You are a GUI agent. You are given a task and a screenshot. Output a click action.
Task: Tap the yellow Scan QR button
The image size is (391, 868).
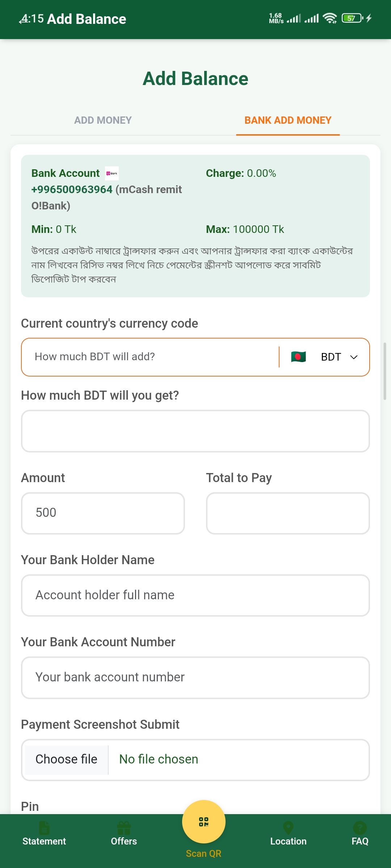(x=203, y=822)
